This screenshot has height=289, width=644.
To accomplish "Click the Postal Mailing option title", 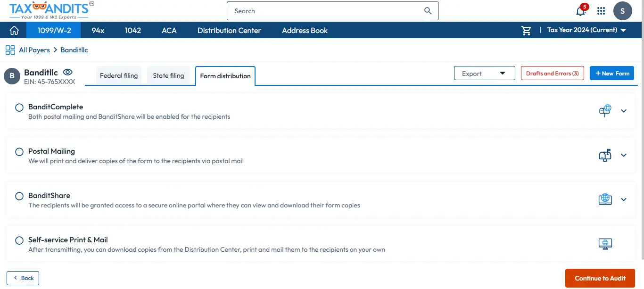I will tap(51, 151).
